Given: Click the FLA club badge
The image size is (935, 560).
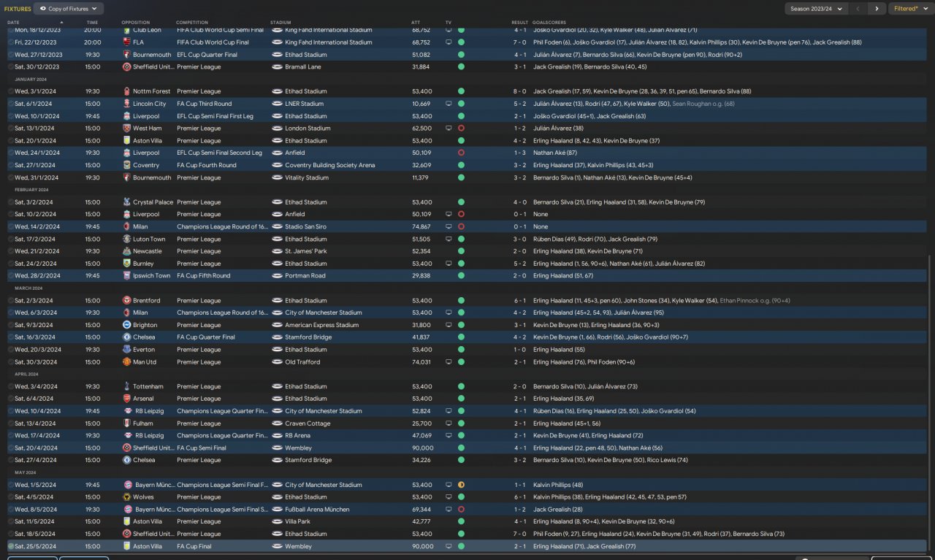Looking at the screenshot, I should click(127, 42).
